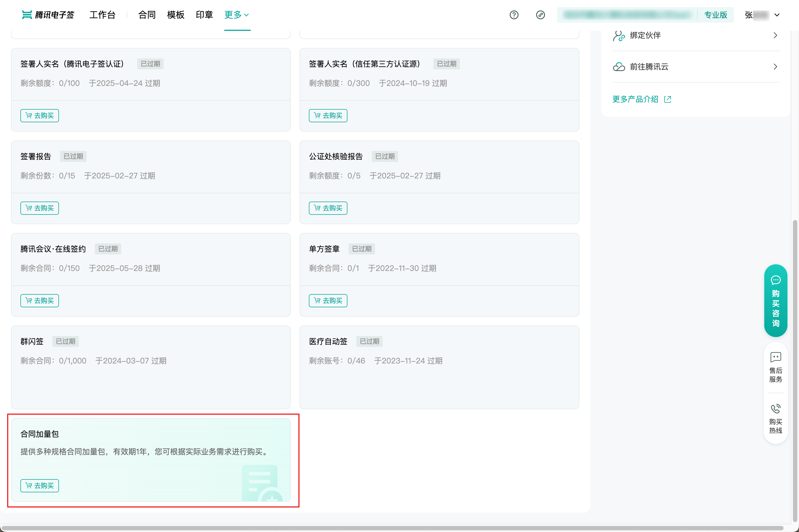The image size is (799, 532).
Task: Expand 前往腾讯云 chevron arrow
Action: 775,67
